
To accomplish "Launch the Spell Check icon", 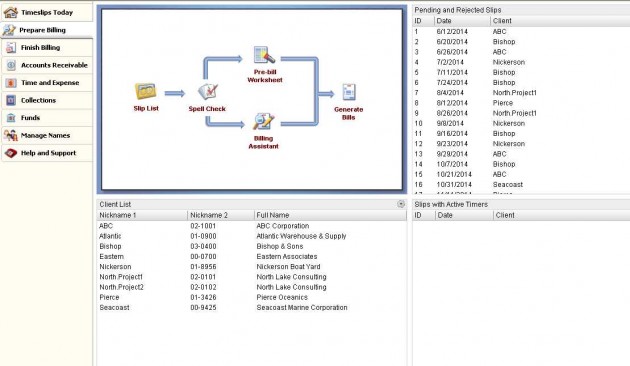I will point(208,91).
